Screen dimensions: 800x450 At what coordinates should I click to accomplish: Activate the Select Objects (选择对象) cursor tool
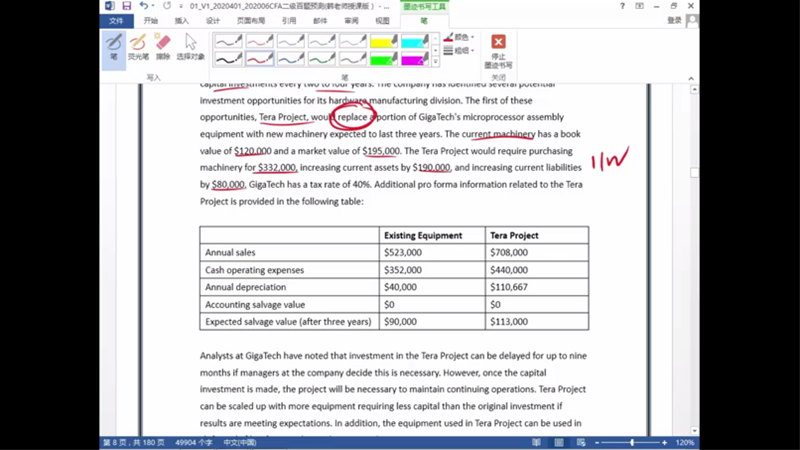point(190,47)
